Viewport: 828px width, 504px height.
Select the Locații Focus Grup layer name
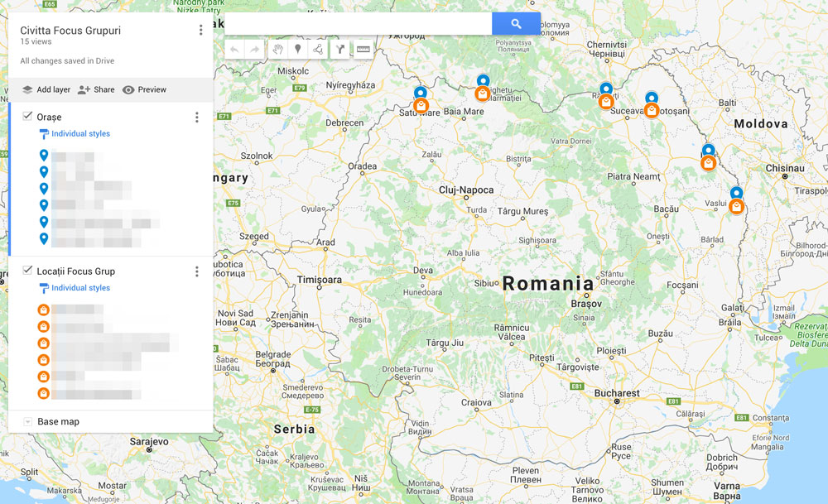pos(76,271)
